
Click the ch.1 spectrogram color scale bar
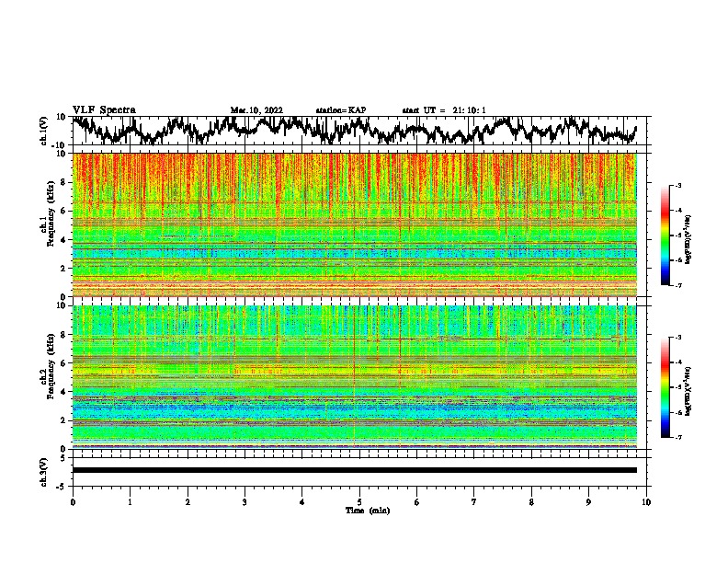click(665, 236)
